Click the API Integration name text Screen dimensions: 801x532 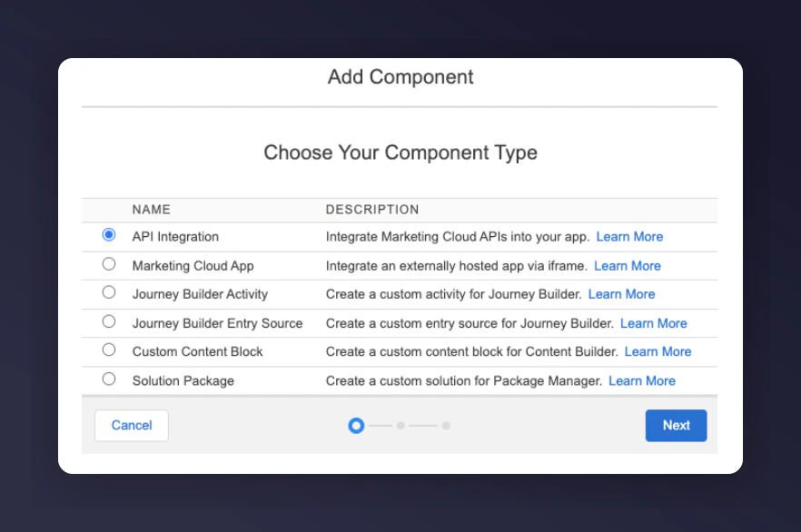[x=175, y=237]
